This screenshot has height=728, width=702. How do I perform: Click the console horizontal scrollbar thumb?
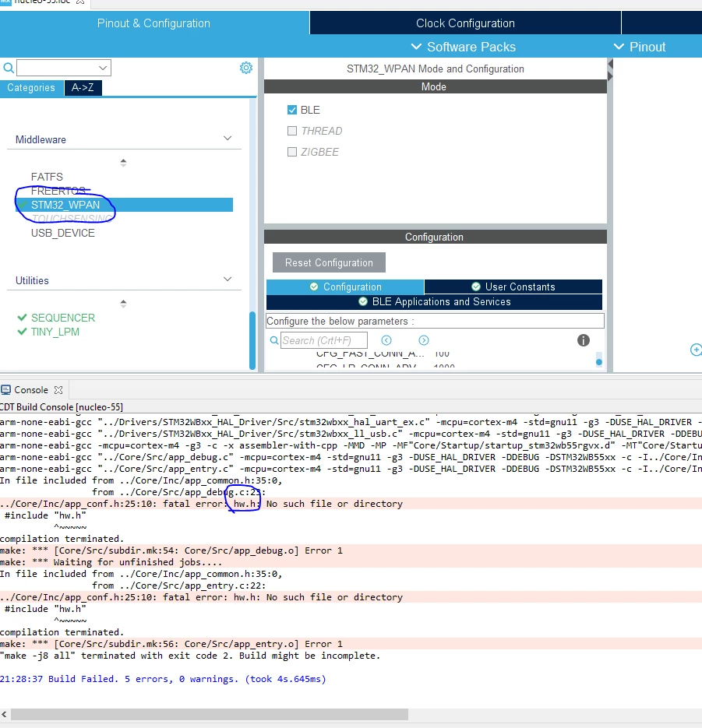tap(209, 714)
